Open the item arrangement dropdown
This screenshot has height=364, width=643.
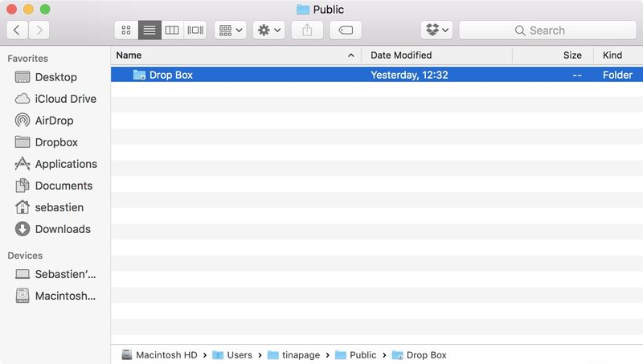(x=231, y=31)
